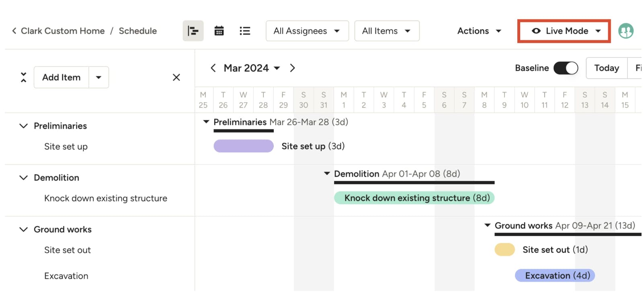
Task: Switch to Gantt chart view
Action: (x=193, y=31)
